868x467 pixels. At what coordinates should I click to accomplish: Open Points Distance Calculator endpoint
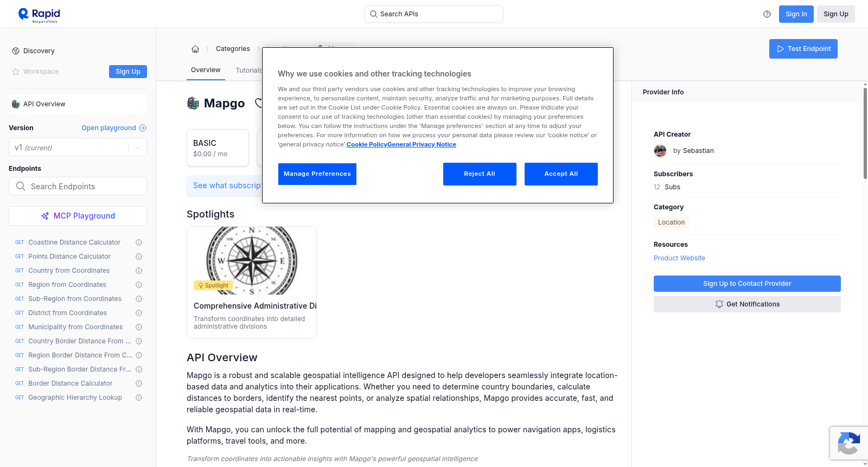(69, 257)
